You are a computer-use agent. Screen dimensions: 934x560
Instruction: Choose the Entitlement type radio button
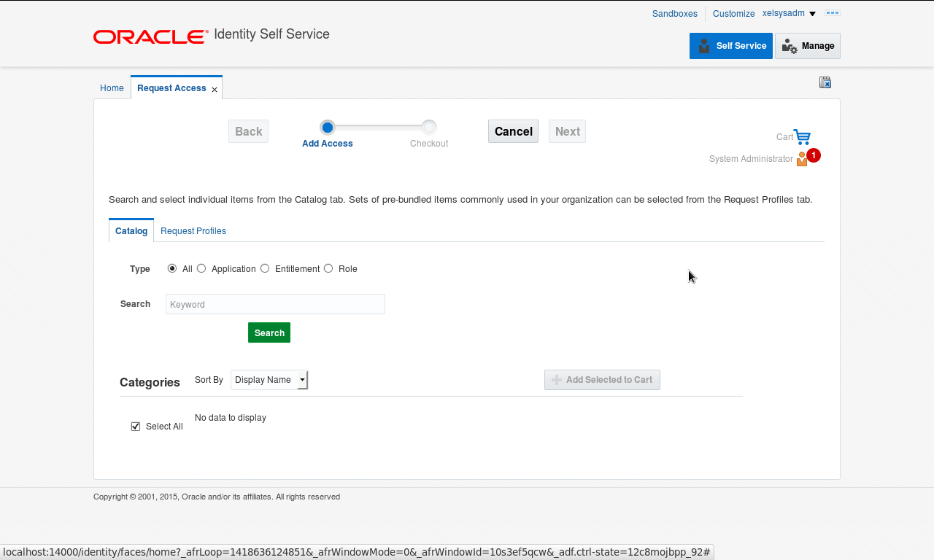tap(264, 268)
